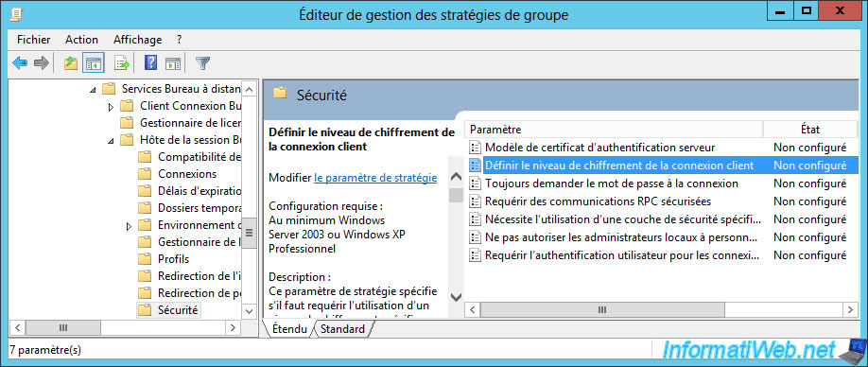Viewport: 868px width, 367px height.
Task: Open the Affichage menu
Action: point(138,40)
